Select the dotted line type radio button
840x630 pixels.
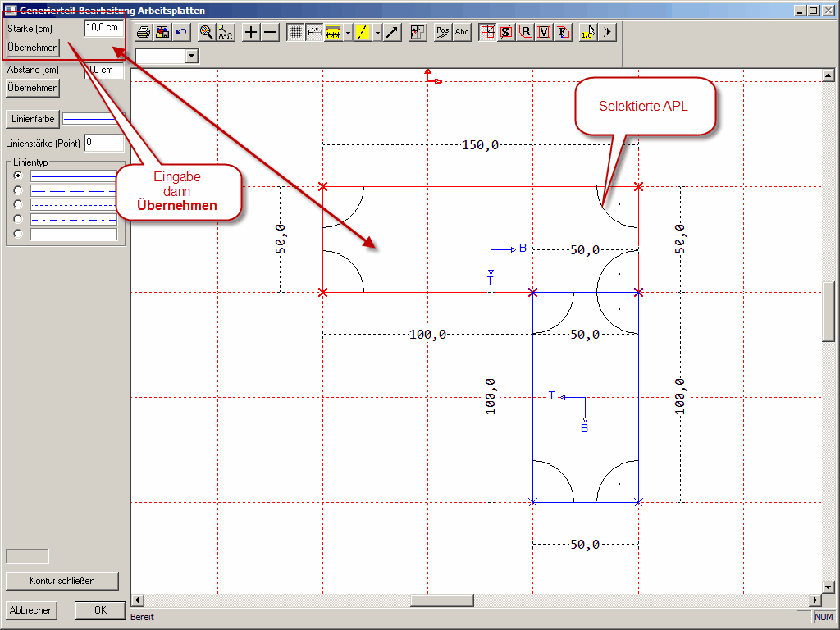tap(18, 204)
